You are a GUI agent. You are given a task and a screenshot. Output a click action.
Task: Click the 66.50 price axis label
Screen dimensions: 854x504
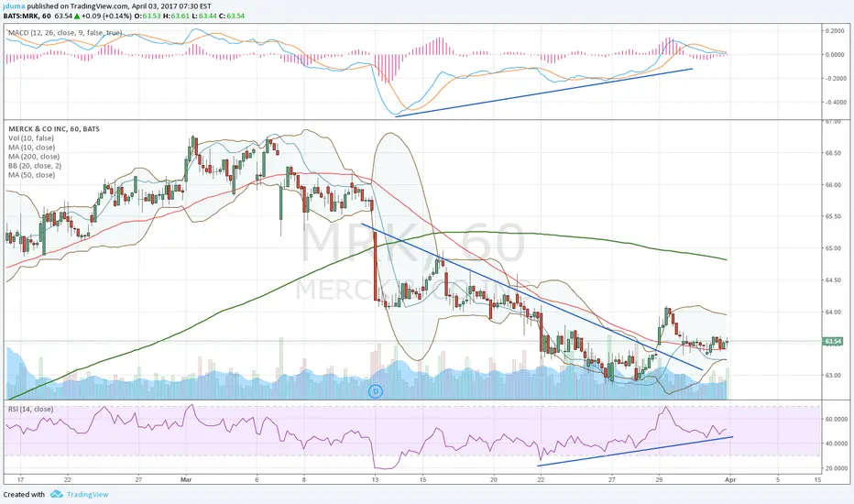click(834, 153)
